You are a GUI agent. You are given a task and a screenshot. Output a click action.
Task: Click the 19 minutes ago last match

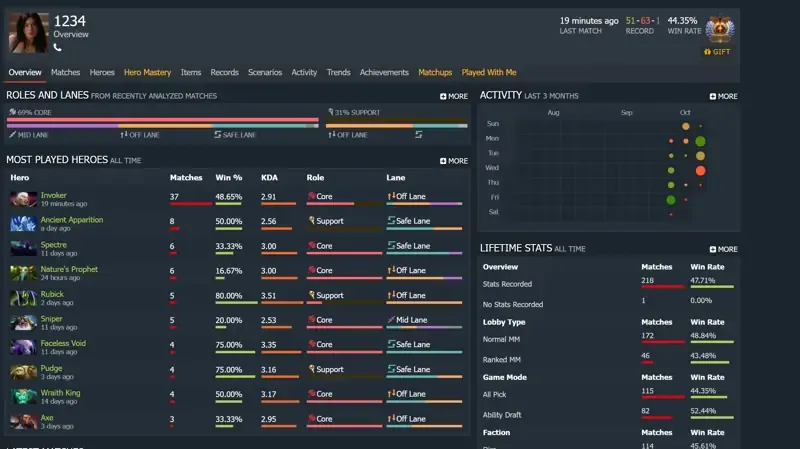coord(589,21)
